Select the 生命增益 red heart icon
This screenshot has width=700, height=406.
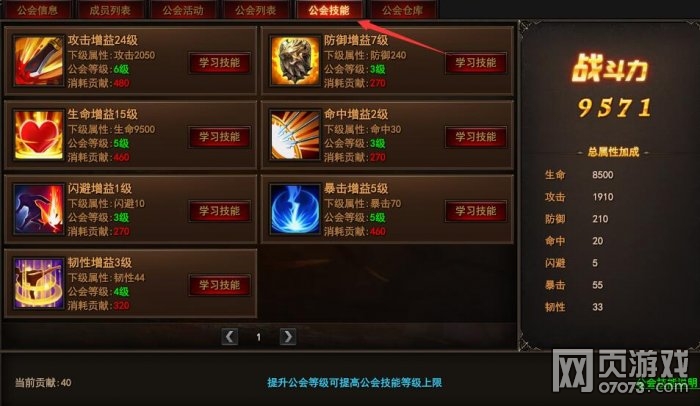click(38, 135)
